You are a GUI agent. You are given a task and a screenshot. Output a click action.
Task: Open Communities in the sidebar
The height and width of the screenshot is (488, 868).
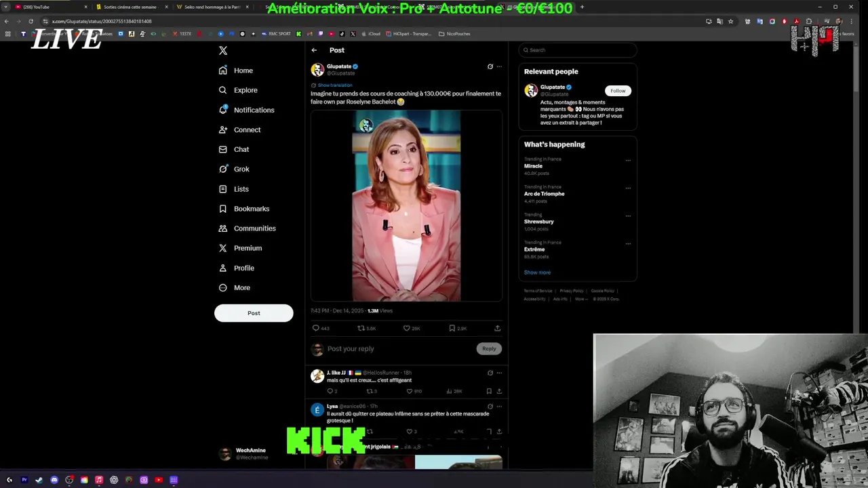coord(247,228)
